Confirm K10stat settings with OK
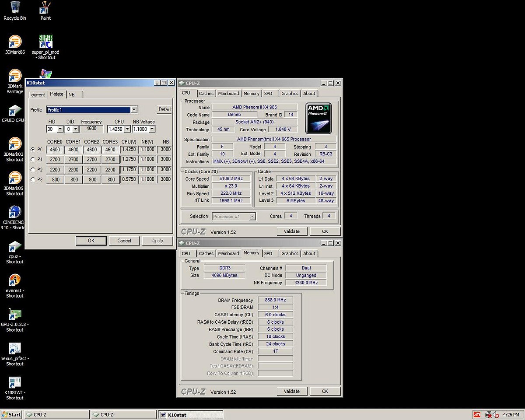The image size is (525, 420). point(91,241)
